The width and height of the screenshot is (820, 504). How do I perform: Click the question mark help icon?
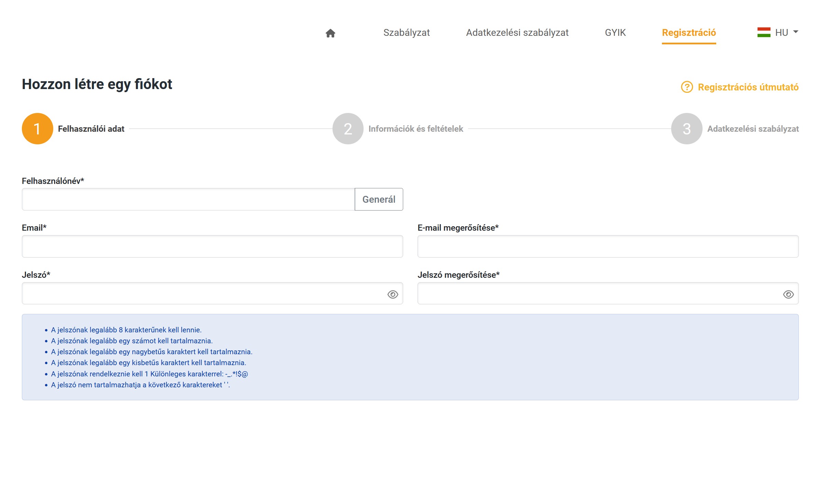pyautogui.click(x=687, y=87)
